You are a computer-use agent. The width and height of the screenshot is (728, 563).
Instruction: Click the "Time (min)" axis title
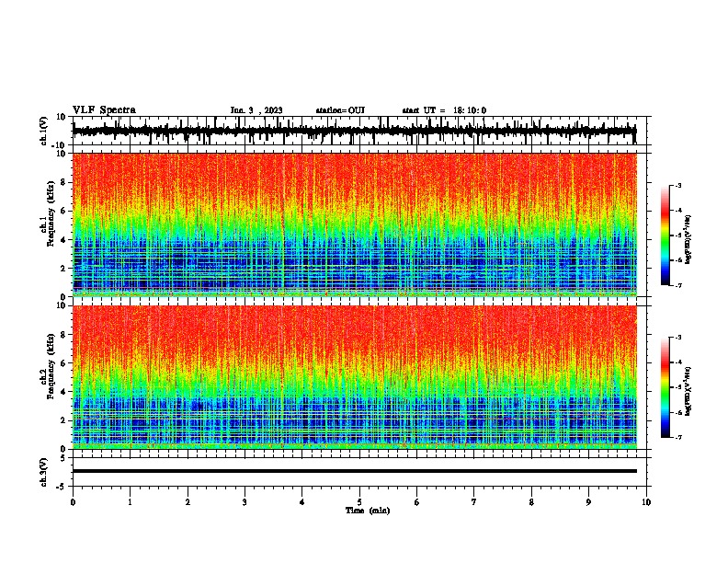[368, 511]
